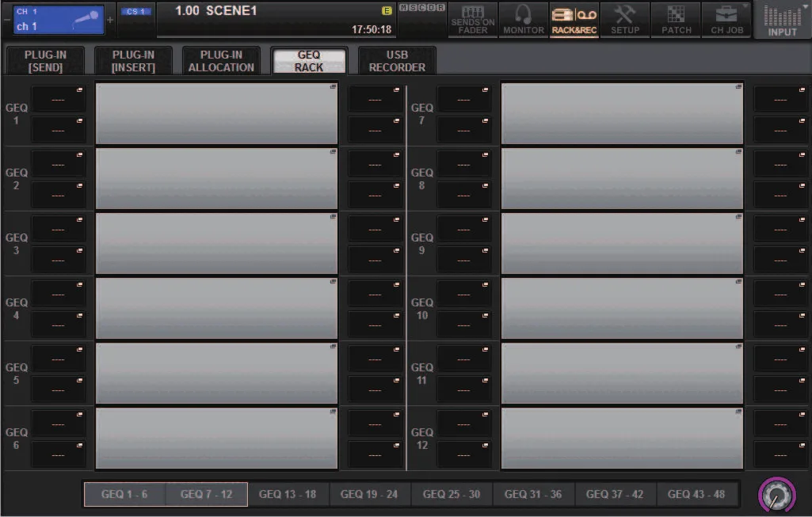Select the GEQ RACK tab
Viewport: 812px width, 517px height.
(x=309, y=61)
